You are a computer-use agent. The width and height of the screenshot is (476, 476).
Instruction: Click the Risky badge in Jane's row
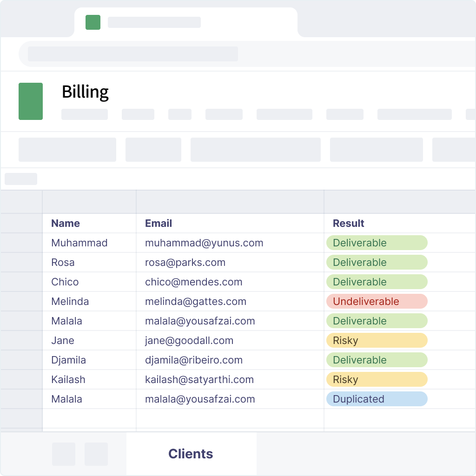[377, 340]
